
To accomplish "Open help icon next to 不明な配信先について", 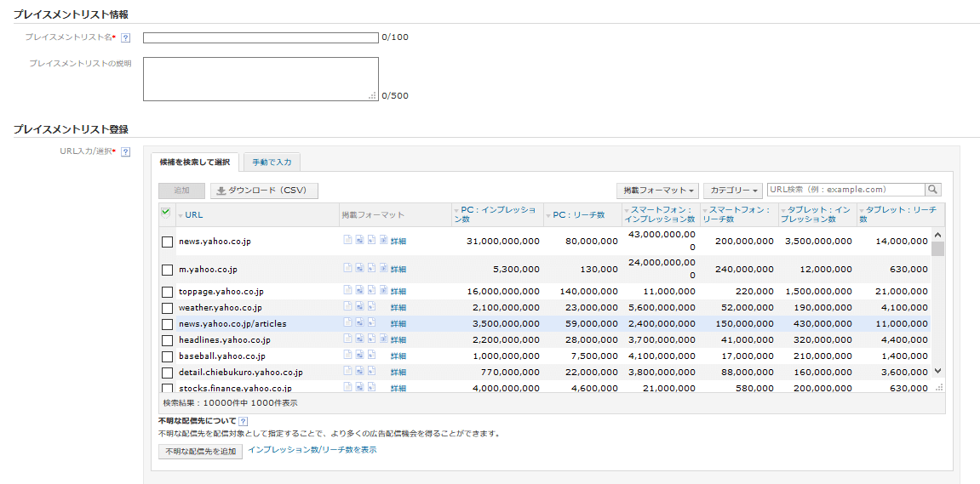I will point(244,422).
